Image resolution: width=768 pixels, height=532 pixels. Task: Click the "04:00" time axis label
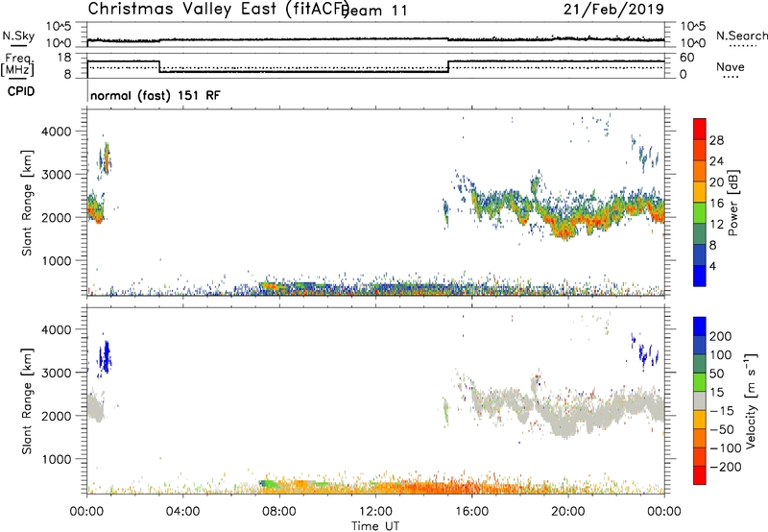coord(182,512)
